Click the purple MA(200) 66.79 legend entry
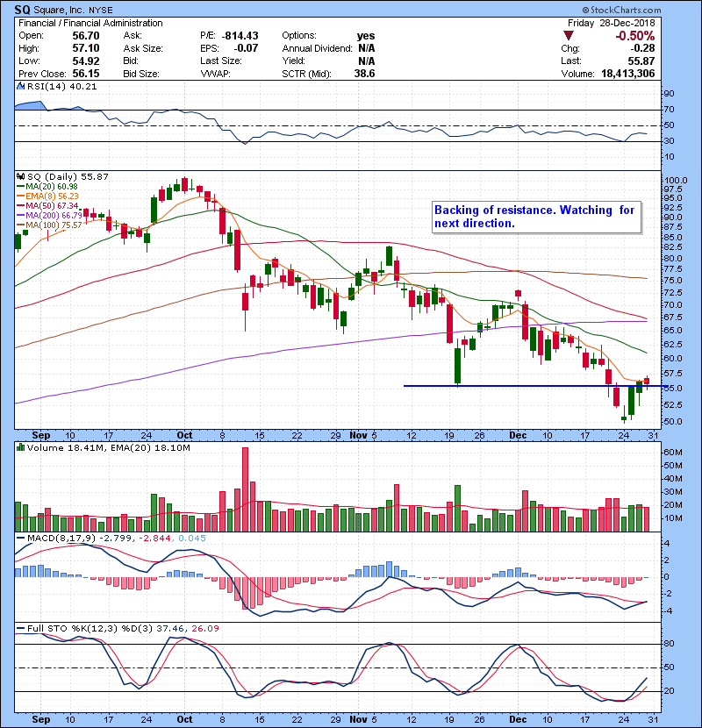The width and height of the screenshot is (702, 728). pos(49,216)
